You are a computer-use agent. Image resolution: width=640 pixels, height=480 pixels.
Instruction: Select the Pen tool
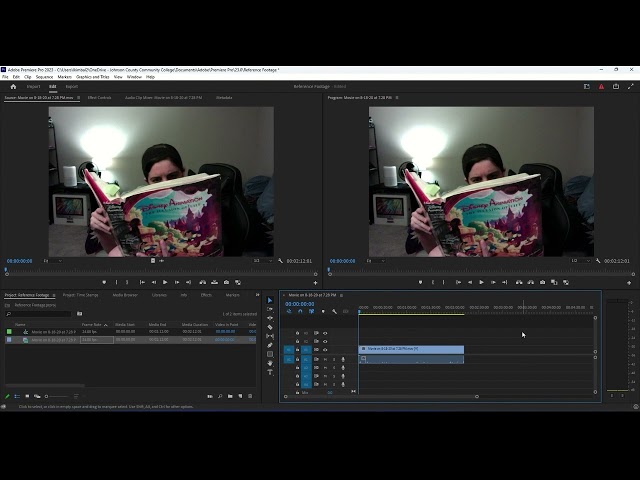270,345
